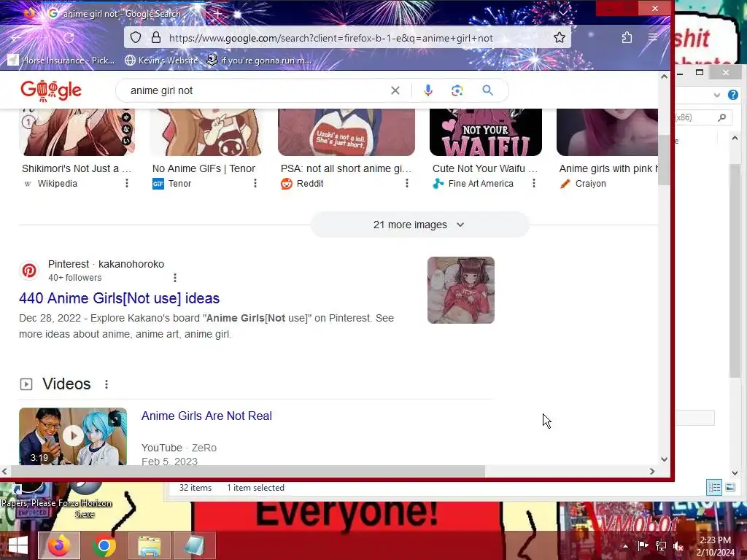Open PSA not all short anime result

pos(346,168)
